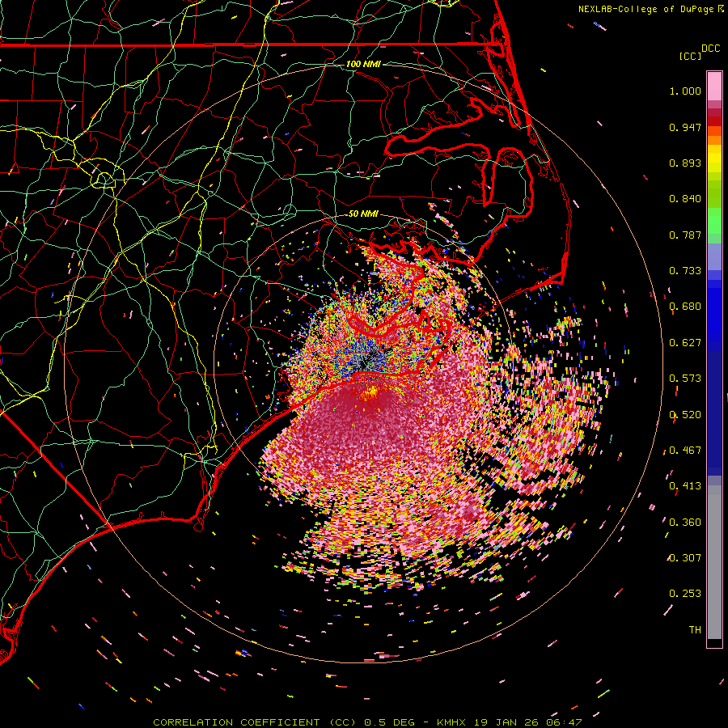728x728 pixels.
Task: Select the 0.253 legend value
Action: point(685,594)
